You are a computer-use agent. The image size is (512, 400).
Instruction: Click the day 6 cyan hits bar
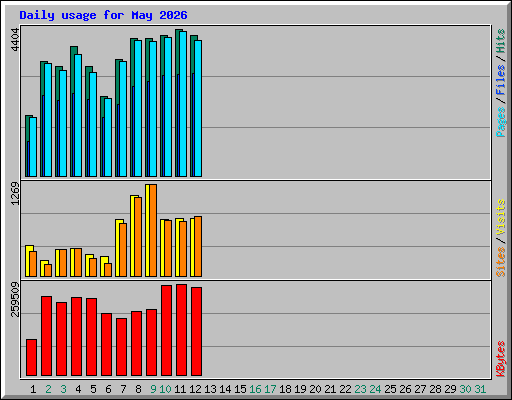(108, 137)
